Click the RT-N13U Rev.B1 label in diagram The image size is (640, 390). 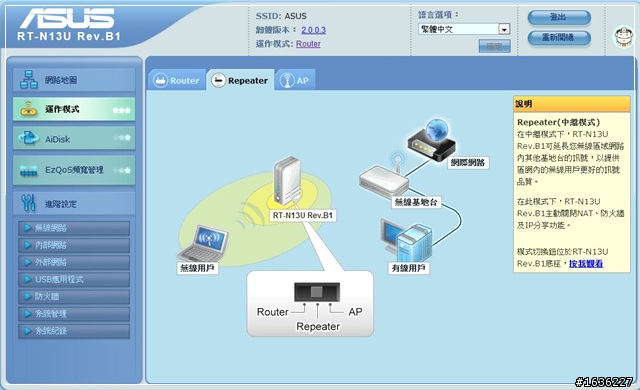[303, 215]
